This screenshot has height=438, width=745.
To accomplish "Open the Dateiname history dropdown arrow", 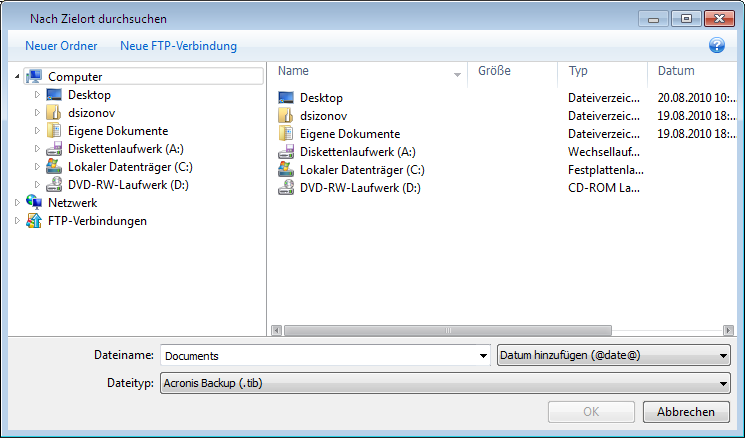I will 483,356.
